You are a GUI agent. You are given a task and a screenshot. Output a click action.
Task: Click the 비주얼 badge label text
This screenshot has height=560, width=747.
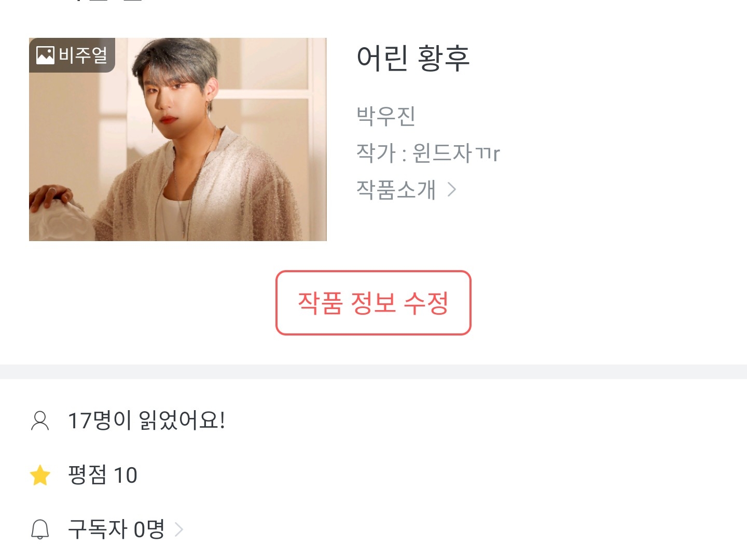tap(83, 55)
